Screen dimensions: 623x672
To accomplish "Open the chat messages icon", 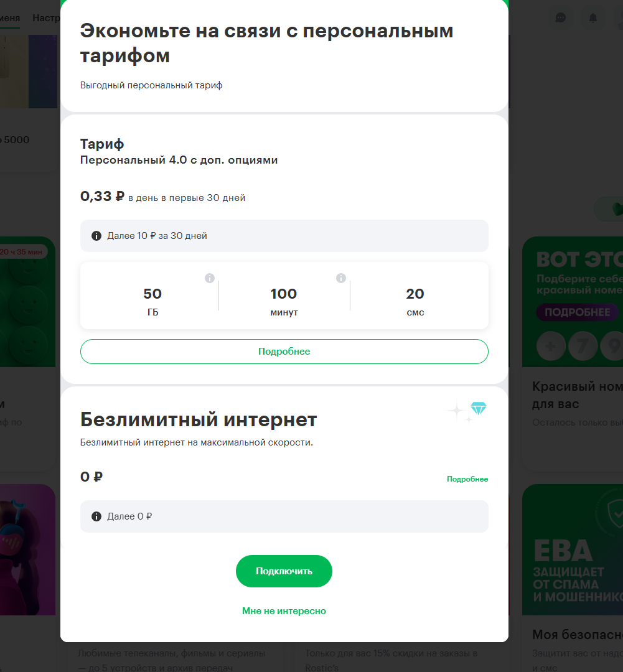I will pos(561,18).
